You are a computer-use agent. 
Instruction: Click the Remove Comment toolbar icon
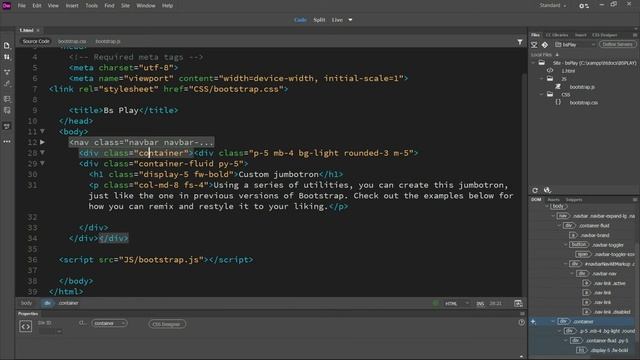7,126
